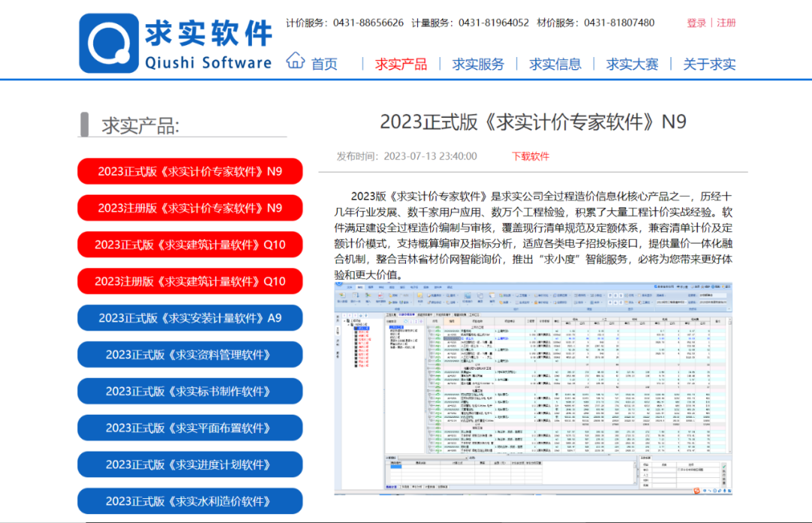Click the 注册 link
This screenshot has height=523, width=812.
point(726,23)
